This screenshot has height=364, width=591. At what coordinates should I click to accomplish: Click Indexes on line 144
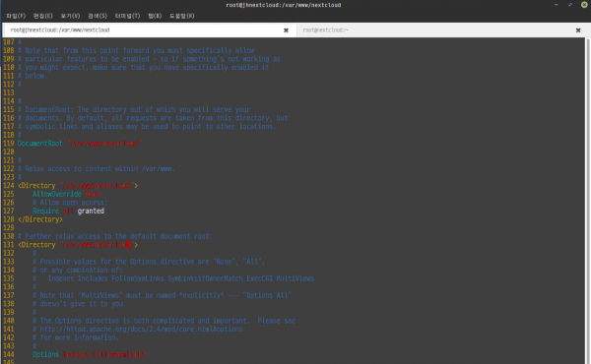[76, 354]
